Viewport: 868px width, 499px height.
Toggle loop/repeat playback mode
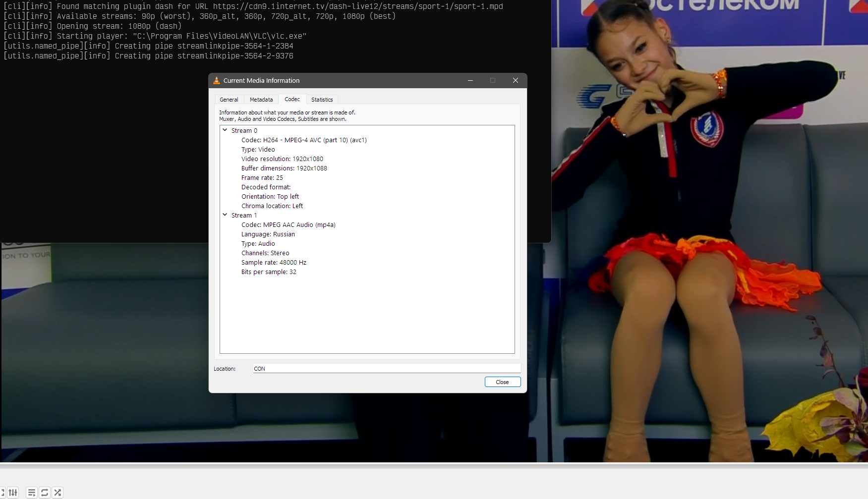pos(45,493)
